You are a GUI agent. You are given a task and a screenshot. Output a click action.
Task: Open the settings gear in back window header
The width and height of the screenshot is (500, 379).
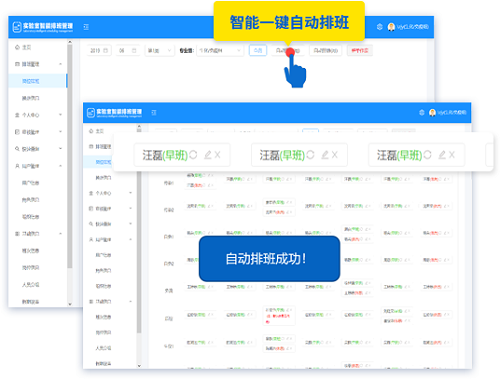(379, 27)
